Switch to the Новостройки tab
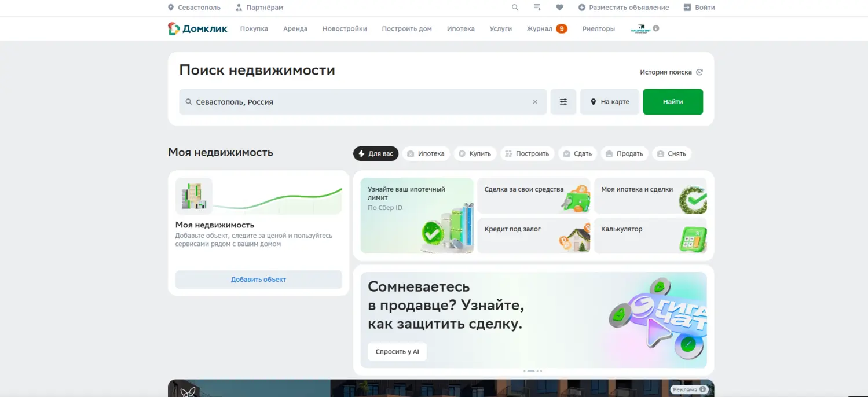The image size is (868, 397). [x=345, y=28]
